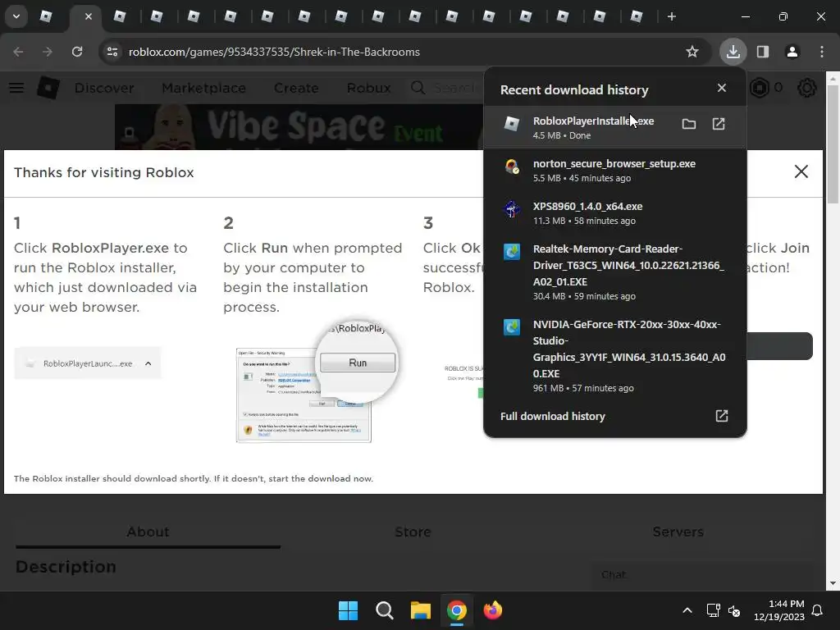
Task: Open Robux in Roblox navigation
Action: coord(369,88)
